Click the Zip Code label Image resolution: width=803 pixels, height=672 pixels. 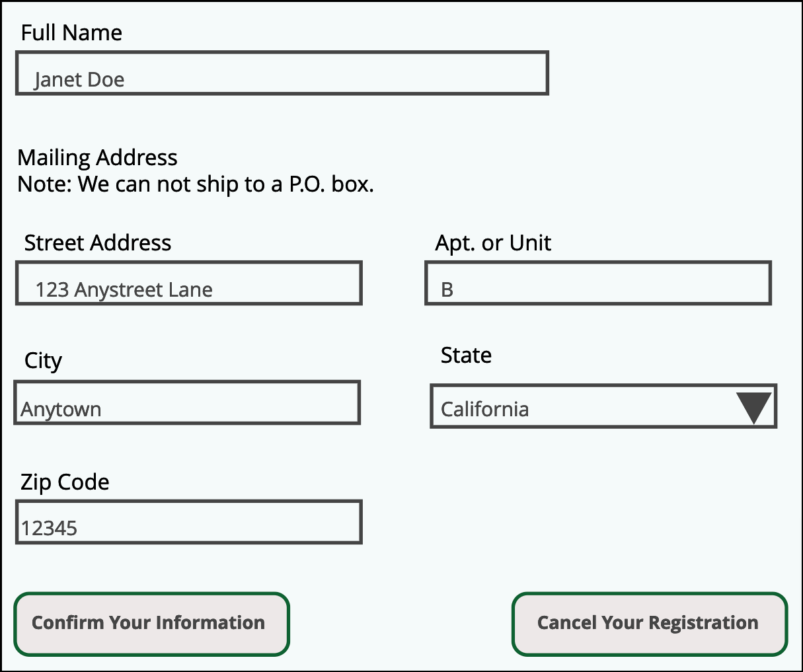[63, 482]
